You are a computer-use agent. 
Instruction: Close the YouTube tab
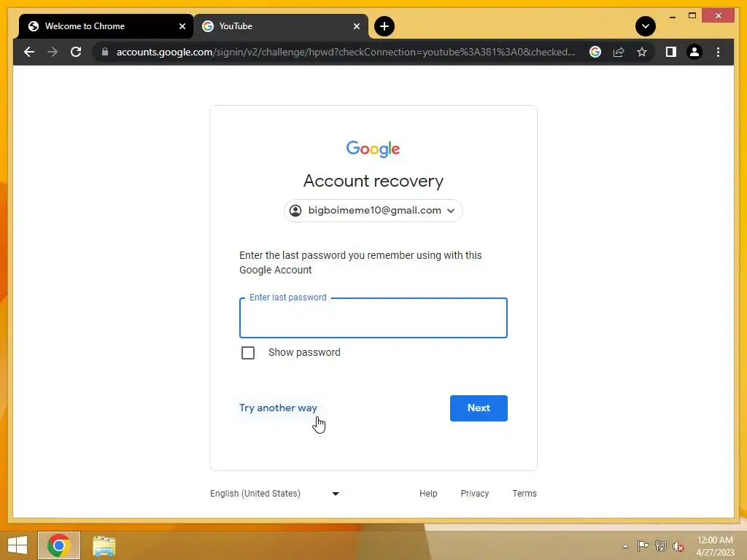pyautogui.click(x=356, y=26)
